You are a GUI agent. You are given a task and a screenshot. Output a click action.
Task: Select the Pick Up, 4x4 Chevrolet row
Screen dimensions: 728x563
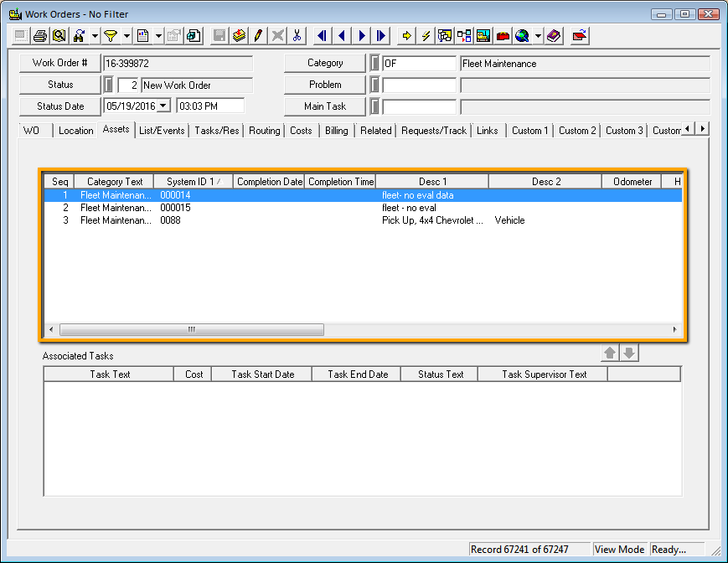coord(363,220)
